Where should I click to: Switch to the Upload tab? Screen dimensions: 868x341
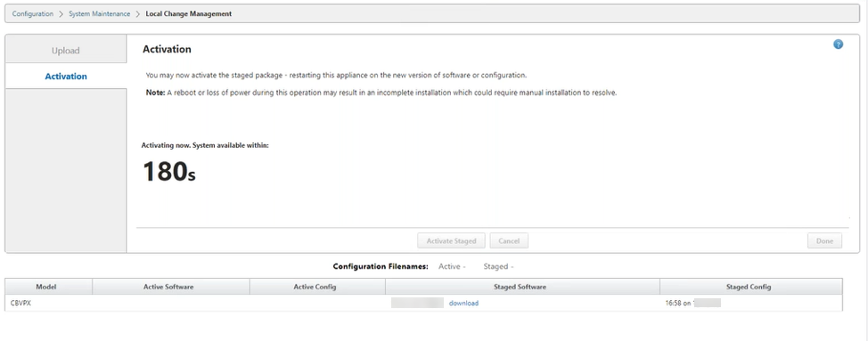(x=66, y=50)
